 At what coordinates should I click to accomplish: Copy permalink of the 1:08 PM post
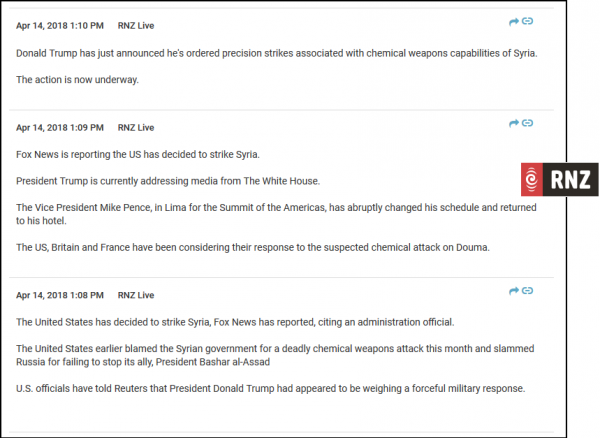click(527, 291)
